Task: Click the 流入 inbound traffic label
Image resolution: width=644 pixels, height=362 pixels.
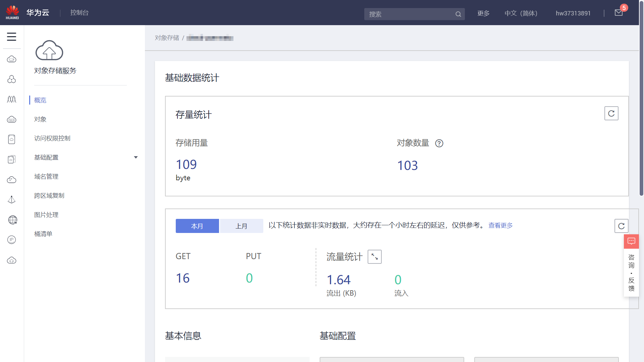Action: 401,293
